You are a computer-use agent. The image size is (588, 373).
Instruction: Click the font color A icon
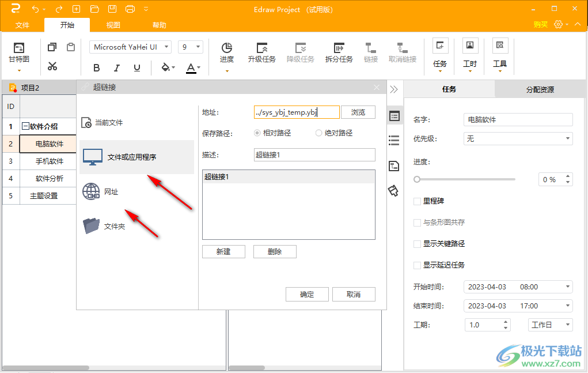point(191,68)
